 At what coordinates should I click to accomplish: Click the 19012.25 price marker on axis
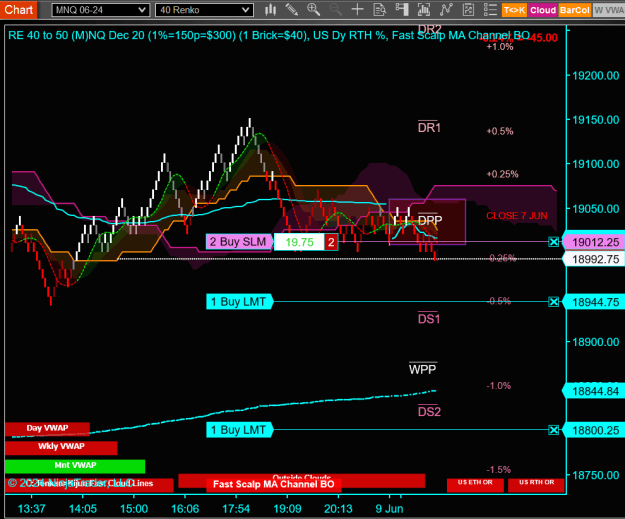click(594, 242)
